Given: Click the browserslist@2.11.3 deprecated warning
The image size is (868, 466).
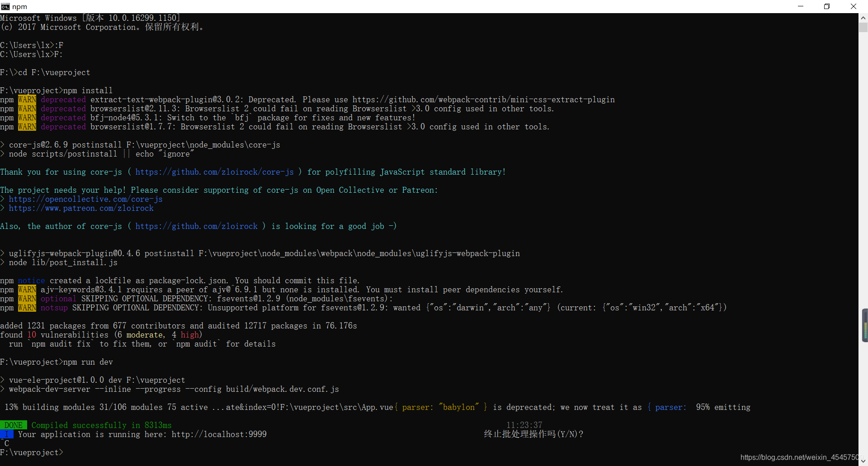Looking at the screenshot, I should pyautogui.click(x=277, y=109).
